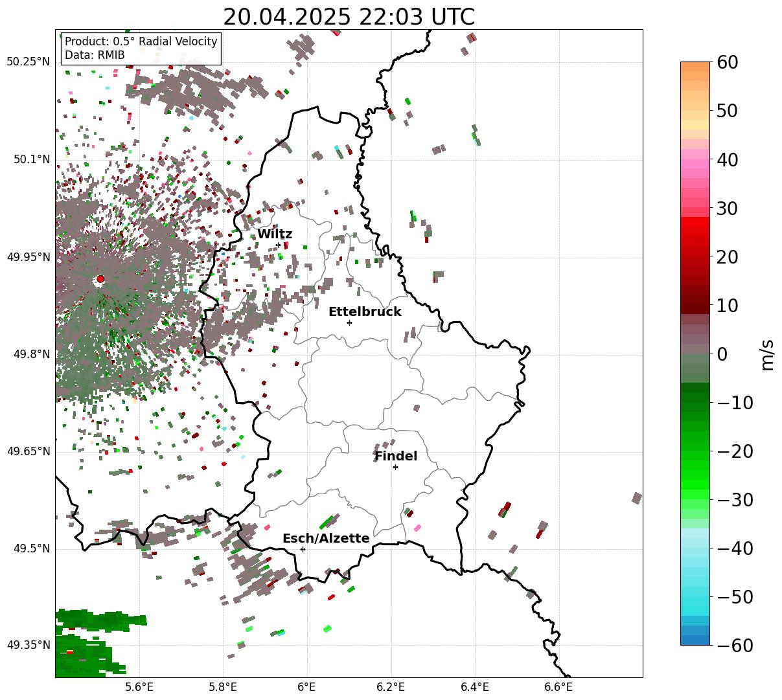Click the Wiltz city label
This screenshot has height=700, width=782.
point(275,234)
